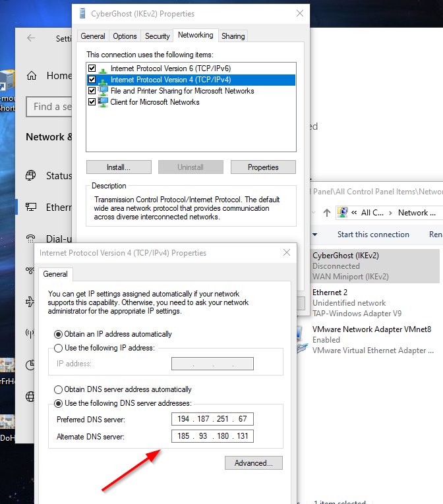Click the File and Printer Sharing icon

point(103,91)
